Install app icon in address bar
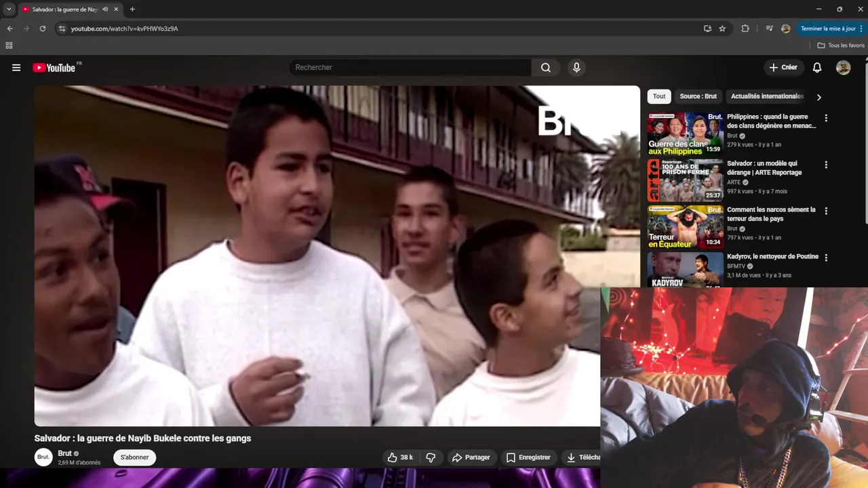Screen dimensions: 868x488 [x=707, y=28]
